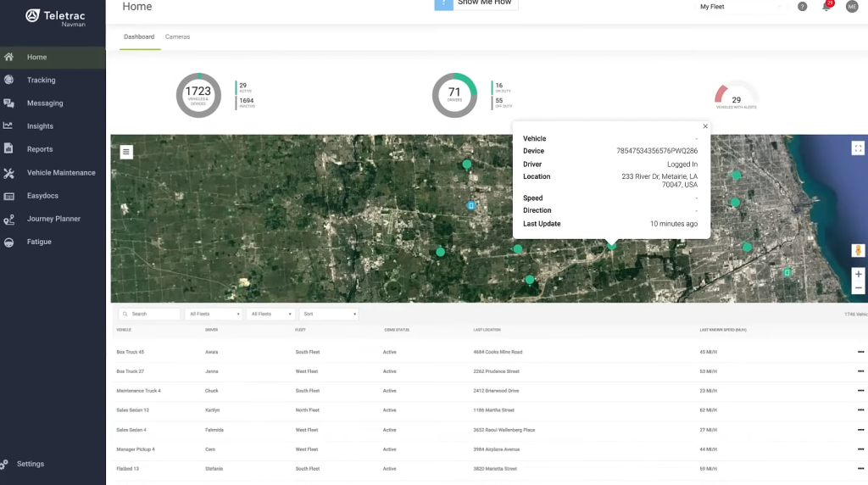
Task: Go to Journey Planner in sidebar
Action: tap(53, 219)
